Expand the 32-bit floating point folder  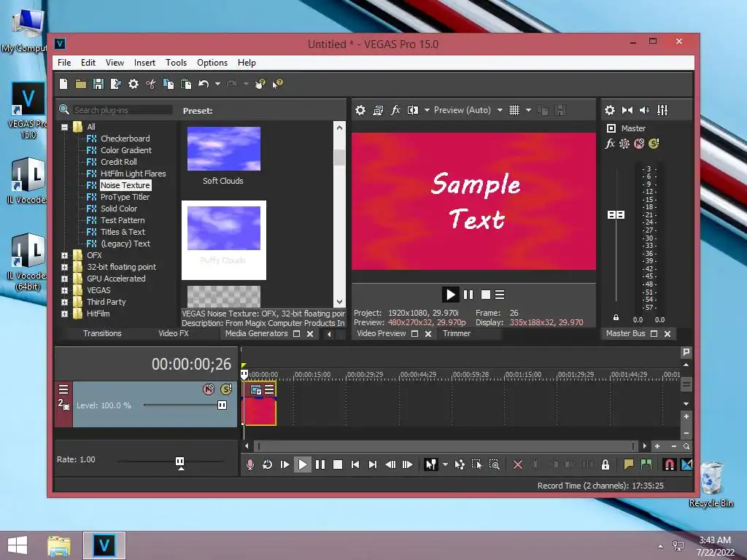tap(64, 267)
